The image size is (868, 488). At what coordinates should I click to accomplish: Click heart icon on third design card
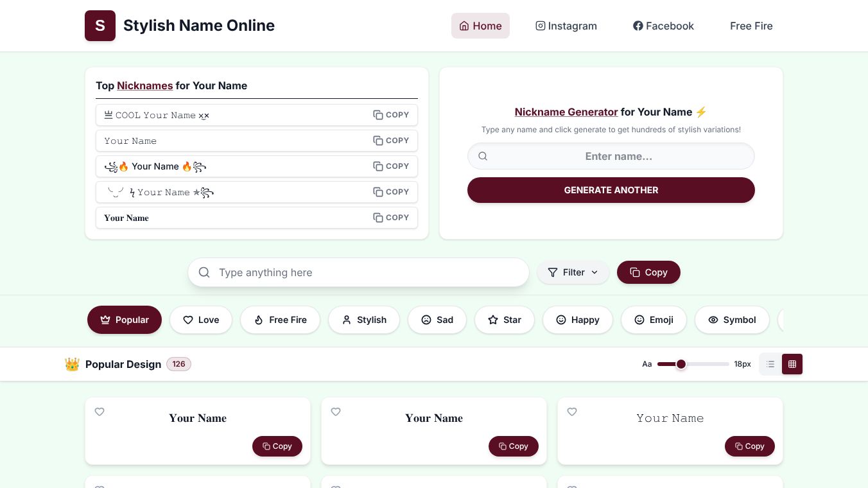(x=572, y=412)
